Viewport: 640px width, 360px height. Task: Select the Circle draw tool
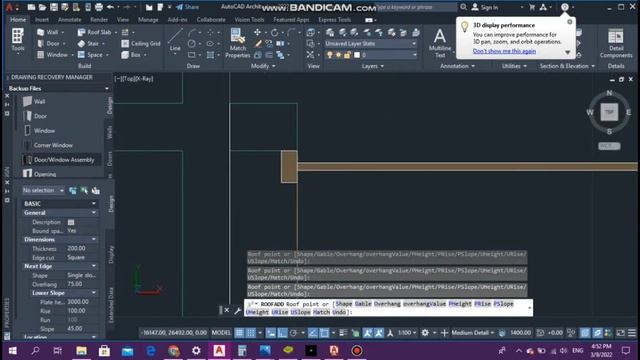[192, 44]
